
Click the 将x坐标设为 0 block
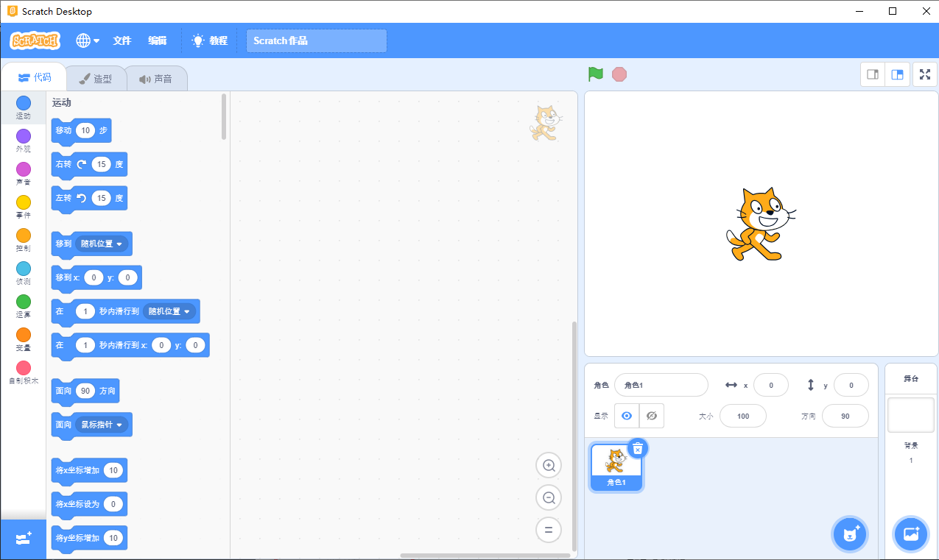point(89,504)
